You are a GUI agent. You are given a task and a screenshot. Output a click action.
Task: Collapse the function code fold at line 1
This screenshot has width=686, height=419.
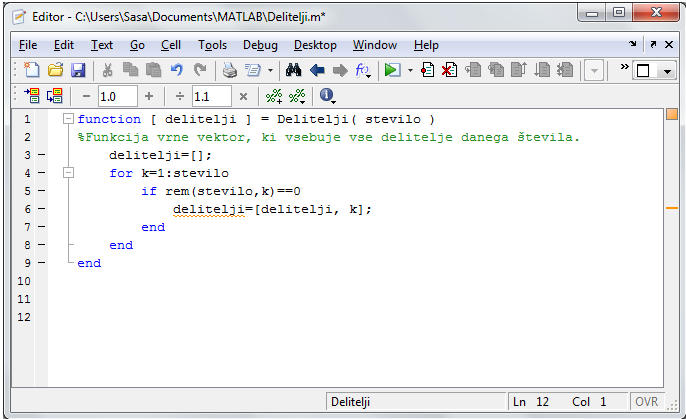68,119
